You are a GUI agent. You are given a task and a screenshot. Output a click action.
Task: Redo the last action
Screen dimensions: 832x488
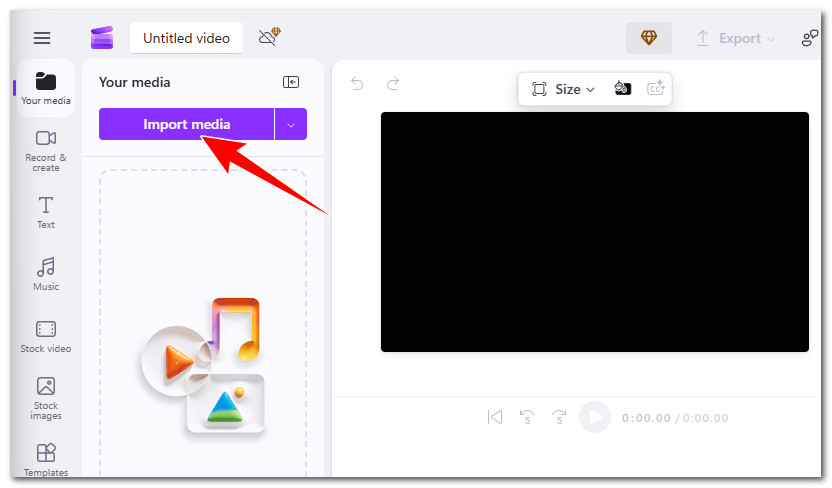tap(393, 84)
